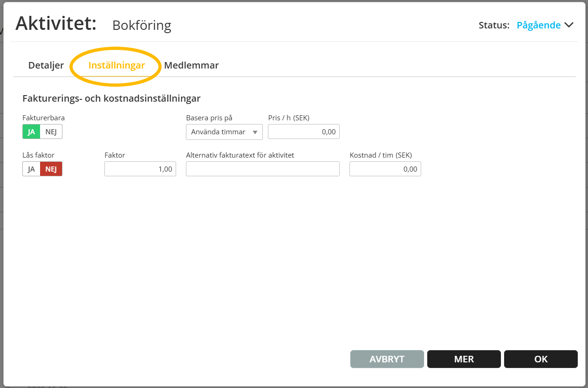The image size is (588, 388).
Task: Click the chevron arrow beside Pågående status
Action: [569, 25]
